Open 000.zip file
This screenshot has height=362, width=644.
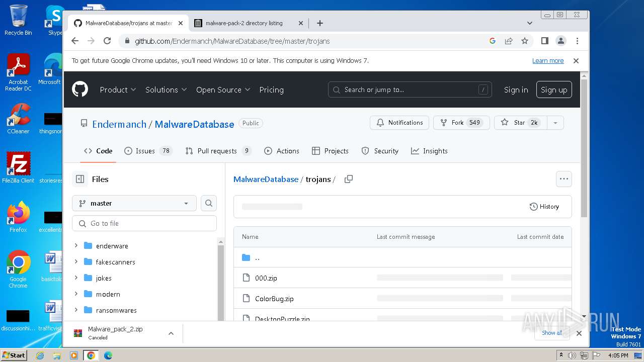pos(266,278)
